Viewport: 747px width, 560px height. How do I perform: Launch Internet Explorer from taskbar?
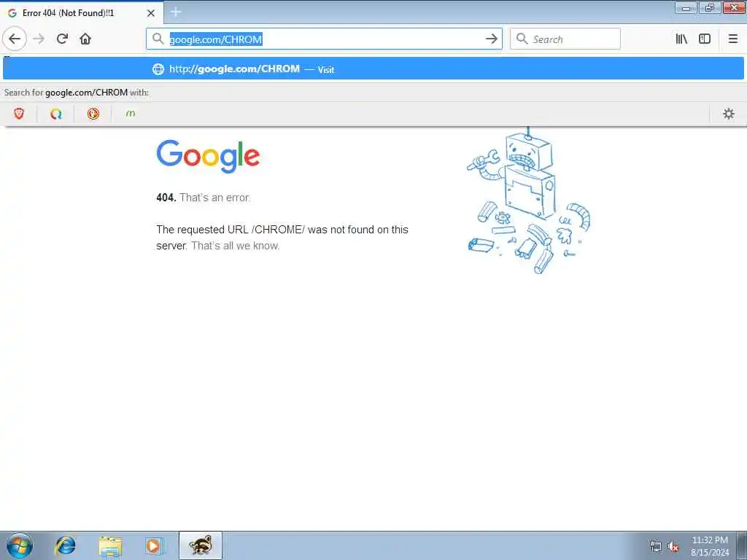click(65, 545)
